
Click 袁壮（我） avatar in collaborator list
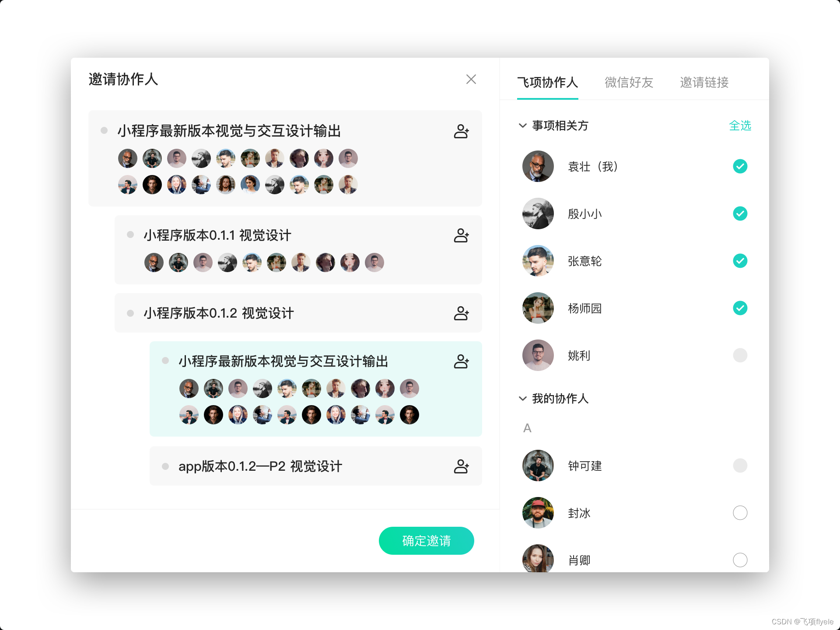pyautogui.click(x=538, y=166)
